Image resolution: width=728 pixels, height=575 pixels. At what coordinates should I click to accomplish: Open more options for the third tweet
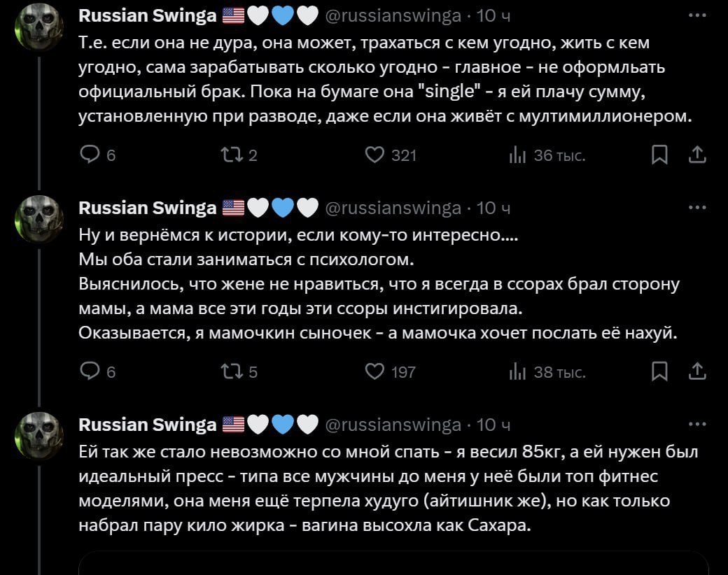click(x=697, y=425)
